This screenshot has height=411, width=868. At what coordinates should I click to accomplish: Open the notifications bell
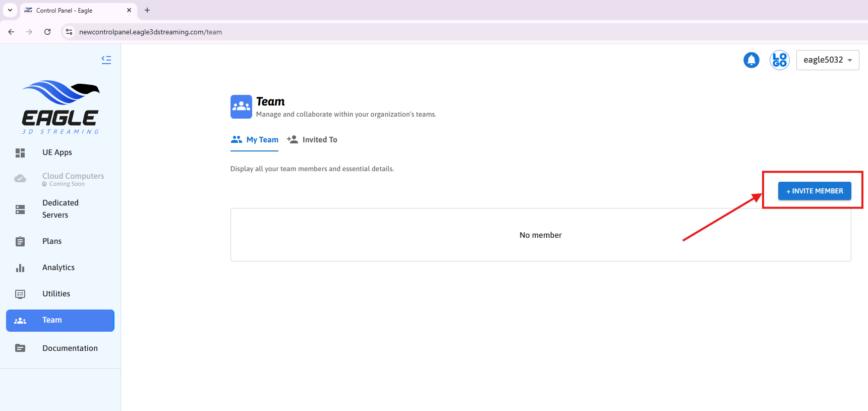pyautogui.click(x=751, y=60)
